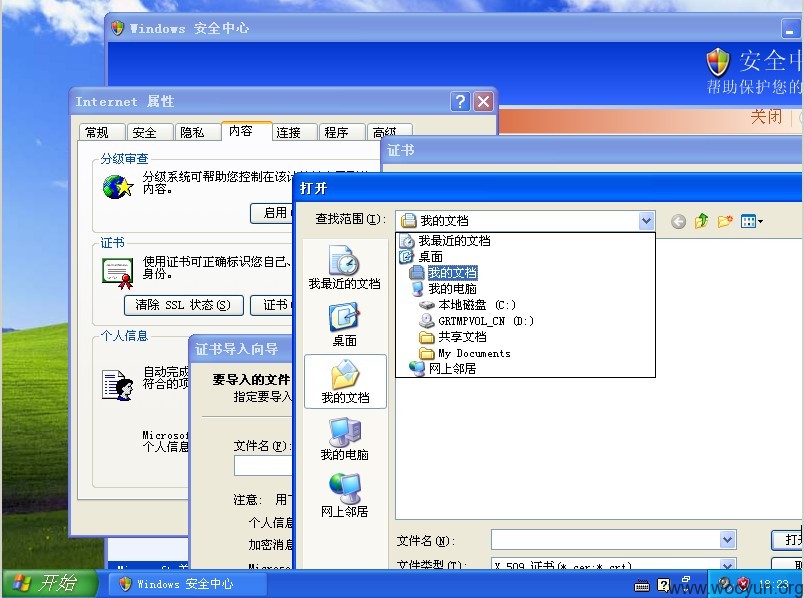804x598 pixels.
Task: Choose GRTMPVOL_CN (D:) drive entry
Action: (x=476, y=321)
